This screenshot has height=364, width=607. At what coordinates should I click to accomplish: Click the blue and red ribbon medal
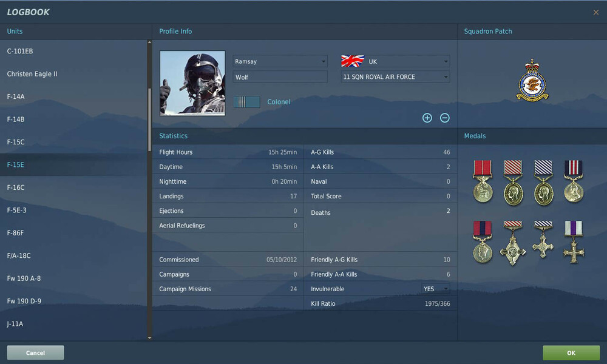(x=483, y=243)
